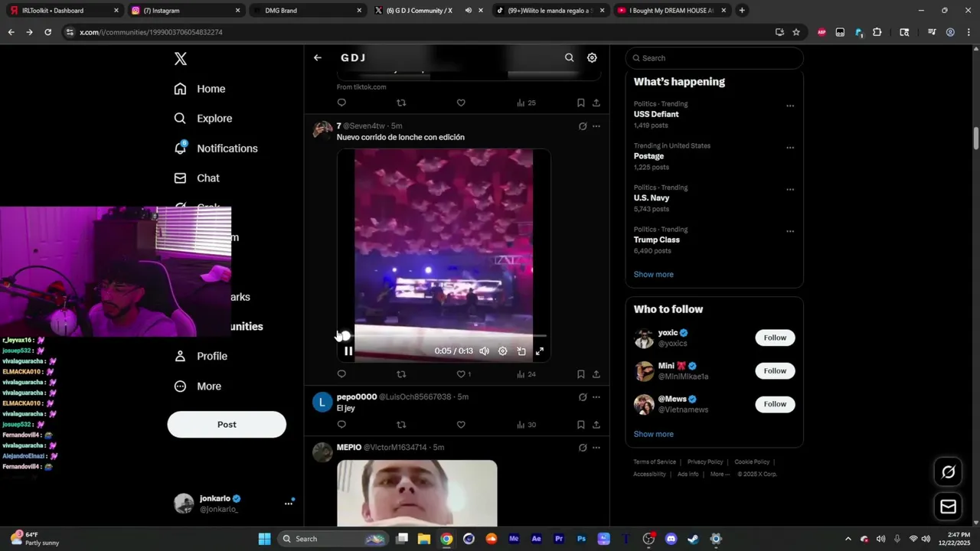
Task: Show more under What's happening
Action: pos(654,275)
